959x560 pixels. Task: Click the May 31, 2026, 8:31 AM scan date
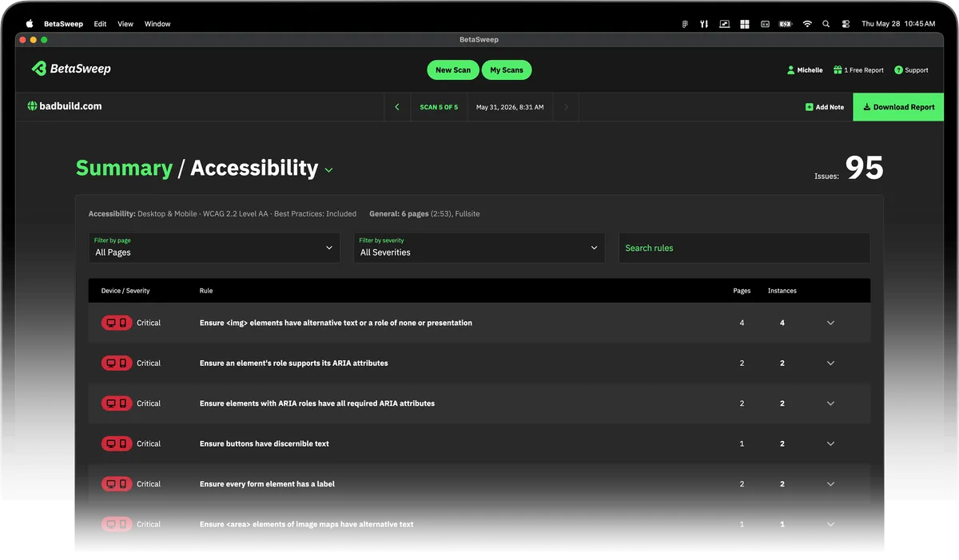click(510, 107)
